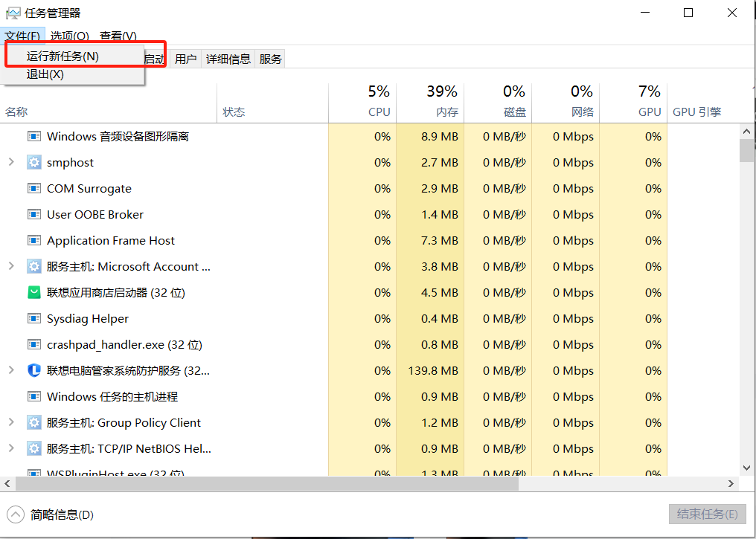Click the vertical scrollbar up arrow
Image resolution: width=756 pixels, height=539 pixels.
747,131
